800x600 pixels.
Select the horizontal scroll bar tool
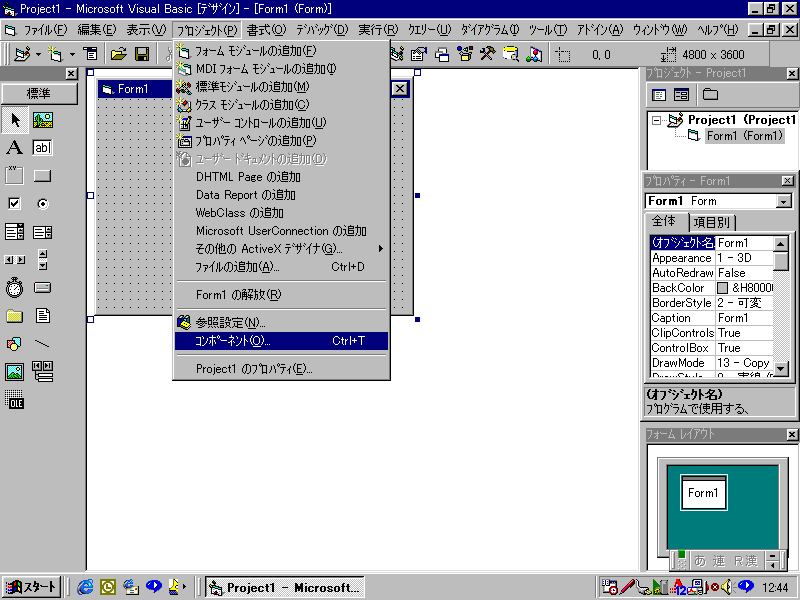point(15,260)
